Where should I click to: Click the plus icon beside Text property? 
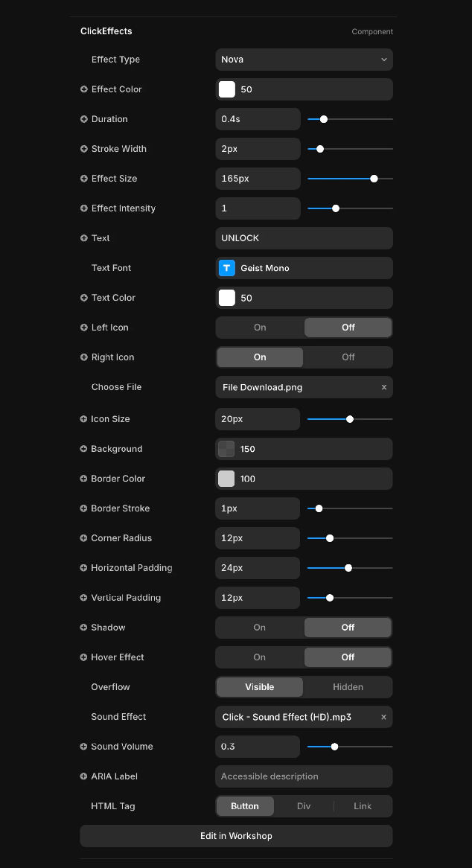[x=84, y=238]
